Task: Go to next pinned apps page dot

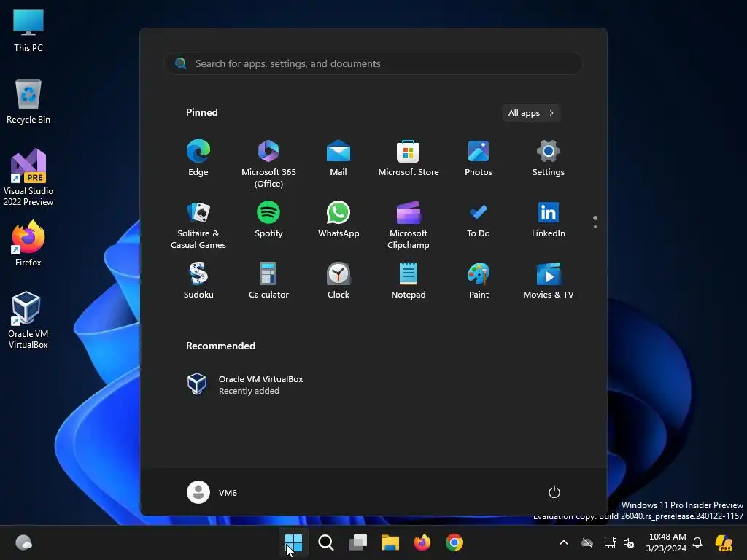Action: tap(595, 226)
